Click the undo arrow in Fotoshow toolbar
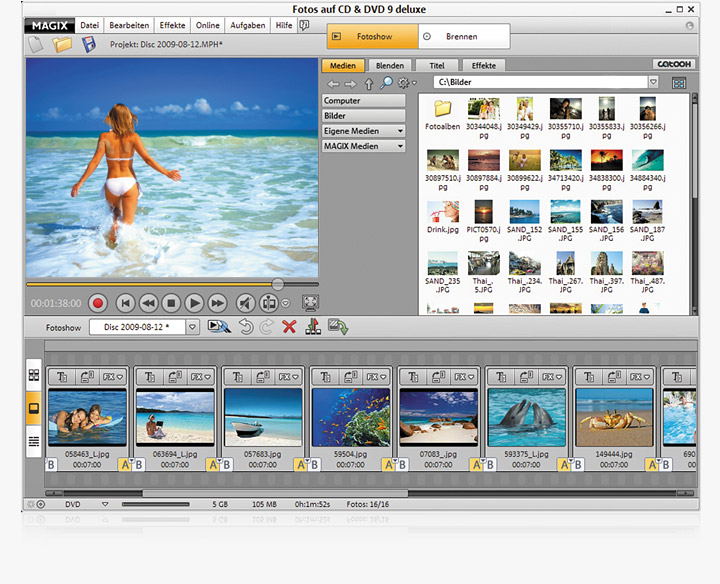Screen dimensions: 720x584 [x=246, y=327]
